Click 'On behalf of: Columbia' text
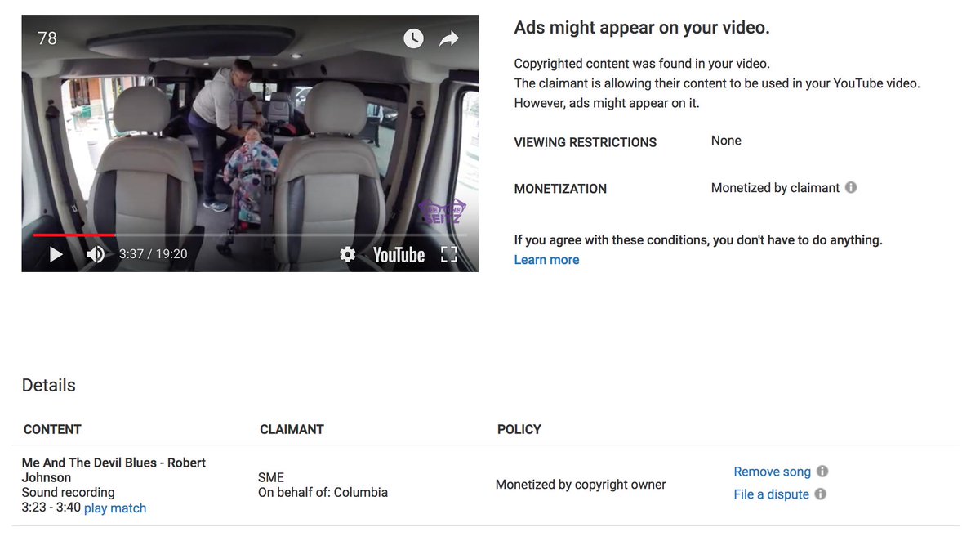This screenshot has height=550, width=980. [x=323, y=492]
